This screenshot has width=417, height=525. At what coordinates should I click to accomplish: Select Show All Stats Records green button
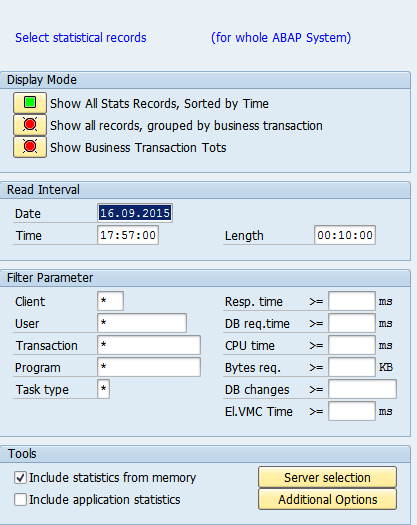coord(30,103)
